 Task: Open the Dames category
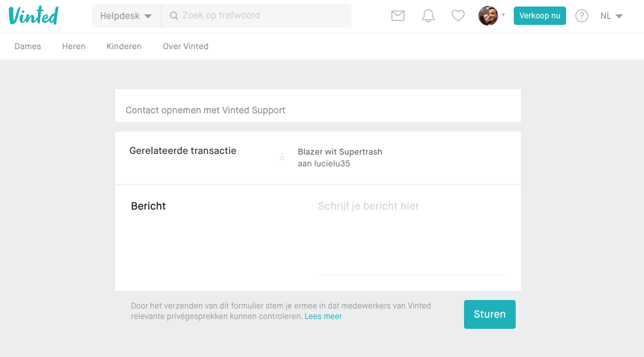point(28,47)
